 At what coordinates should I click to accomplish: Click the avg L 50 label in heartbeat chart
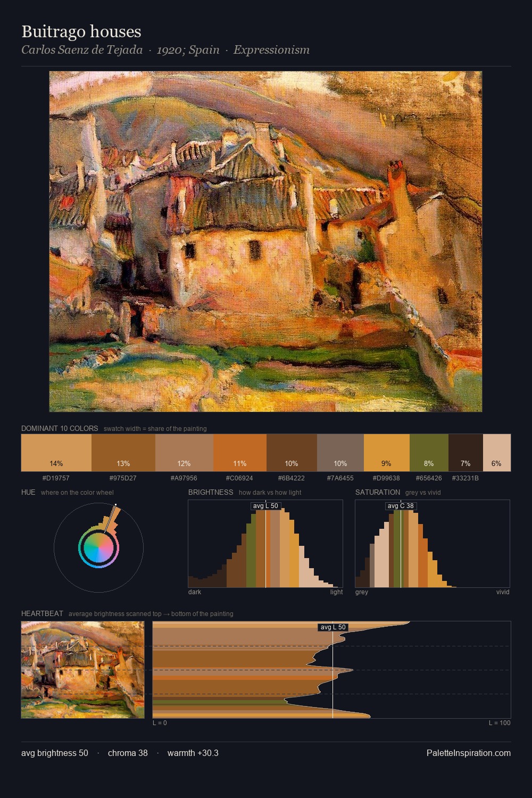point(333,627)
